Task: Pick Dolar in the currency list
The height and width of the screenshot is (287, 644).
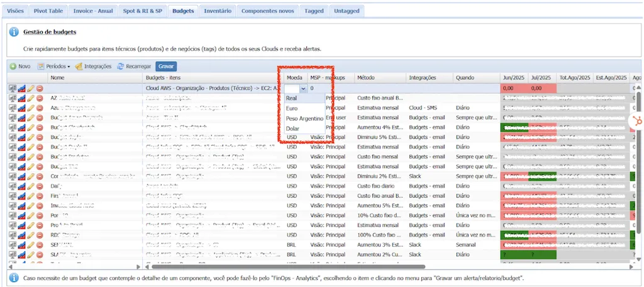Action: pos(304,128)
